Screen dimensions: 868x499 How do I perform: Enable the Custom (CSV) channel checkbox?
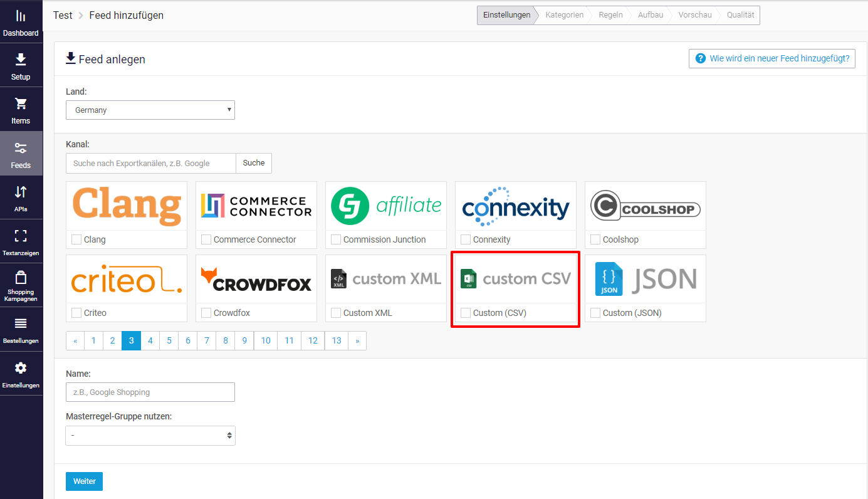click(465, 312)
